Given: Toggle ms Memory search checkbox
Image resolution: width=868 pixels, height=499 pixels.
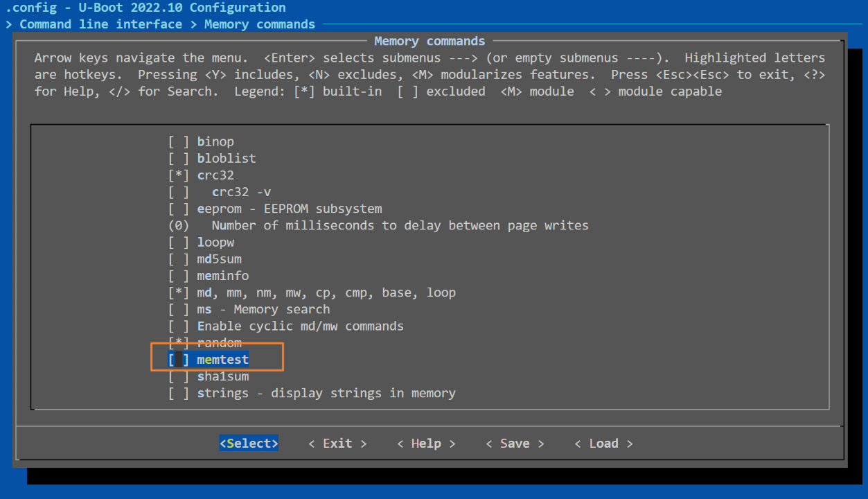Looking at the screenshot, I should click(x=179, y=309).
